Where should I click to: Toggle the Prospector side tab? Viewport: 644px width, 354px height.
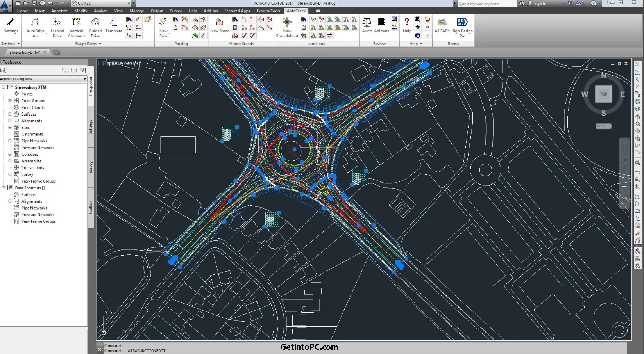click(x=91, y=86)
